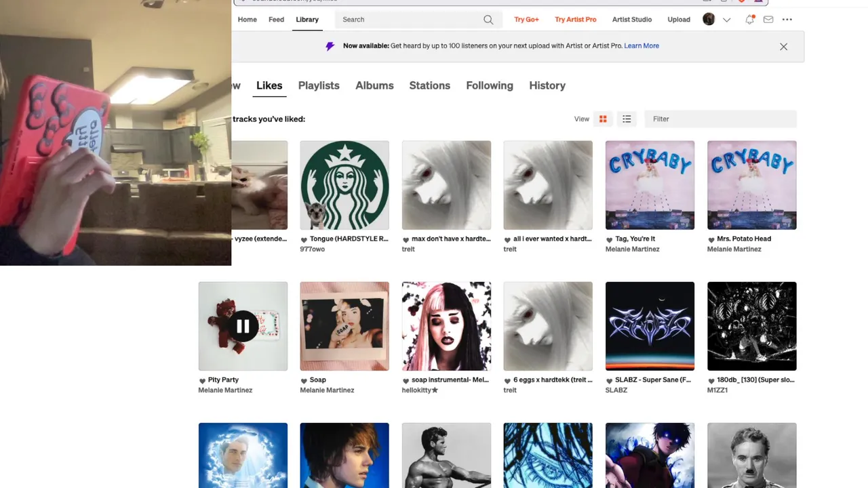Screen dimensions: 868x488
Task: Open Melanie Martinez under Tag, You're It
Action: pyautogui.click(x=633, y=249)
